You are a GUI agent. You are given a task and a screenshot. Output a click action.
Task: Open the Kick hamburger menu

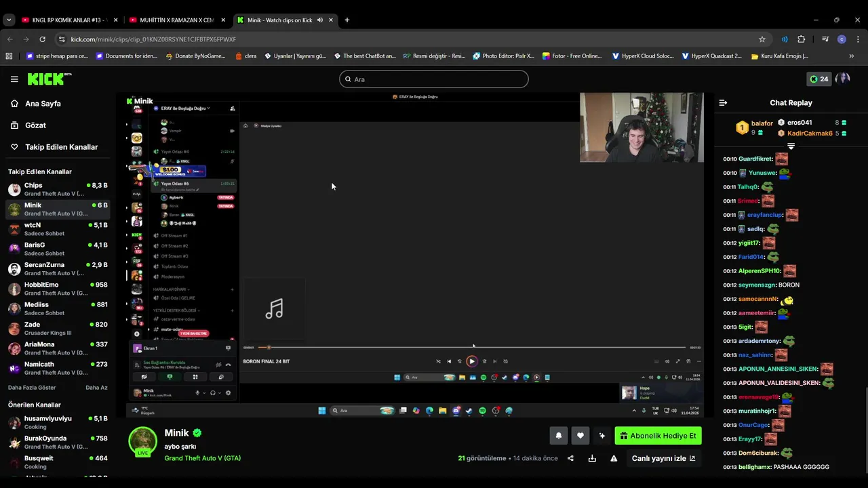(x=14, y=79)
